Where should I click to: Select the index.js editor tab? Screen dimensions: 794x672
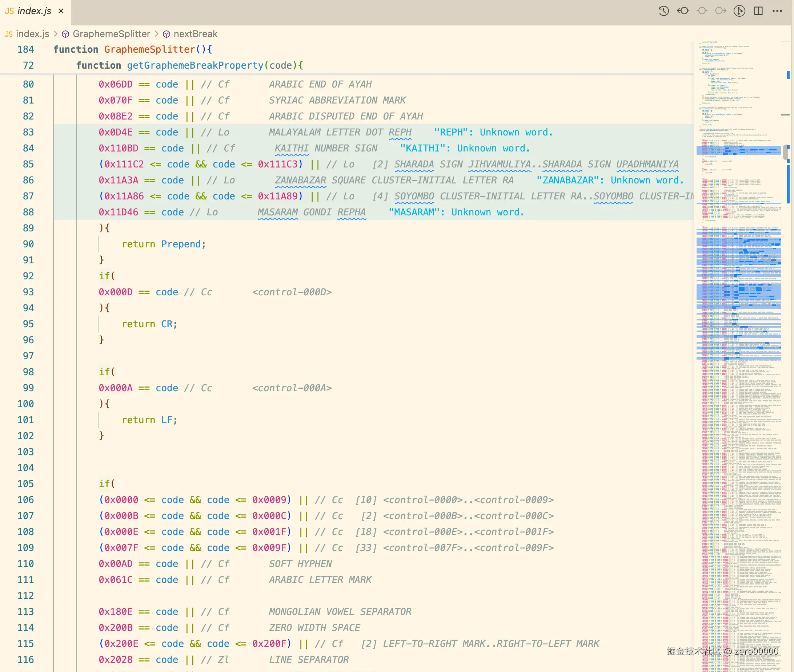pyautogui.click(x=33, y=11)
